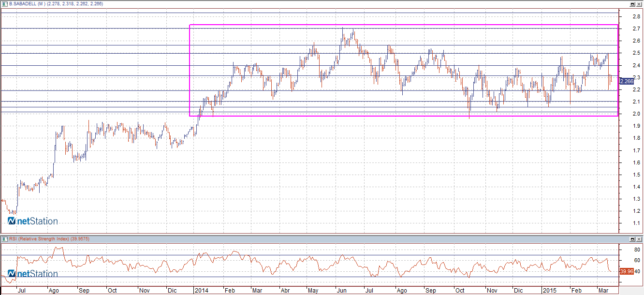Click the B.SABADELL chart window icon
644x295 pixels.
(4, 3)
